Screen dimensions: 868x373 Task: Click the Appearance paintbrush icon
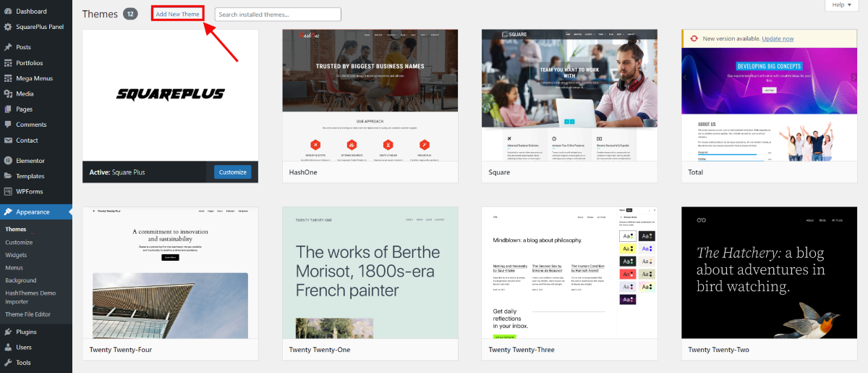(7, 212)
